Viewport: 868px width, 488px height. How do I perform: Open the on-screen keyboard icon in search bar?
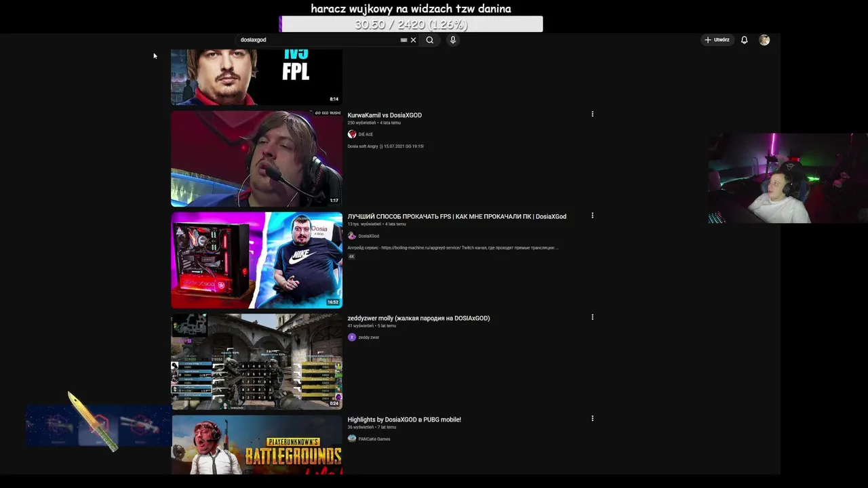point(403,40)
